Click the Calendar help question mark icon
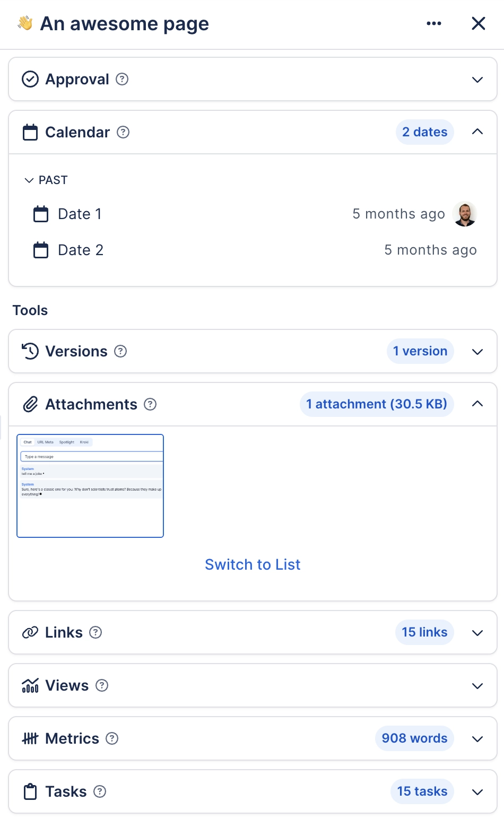504x819 pixels. tap(123, 132)
